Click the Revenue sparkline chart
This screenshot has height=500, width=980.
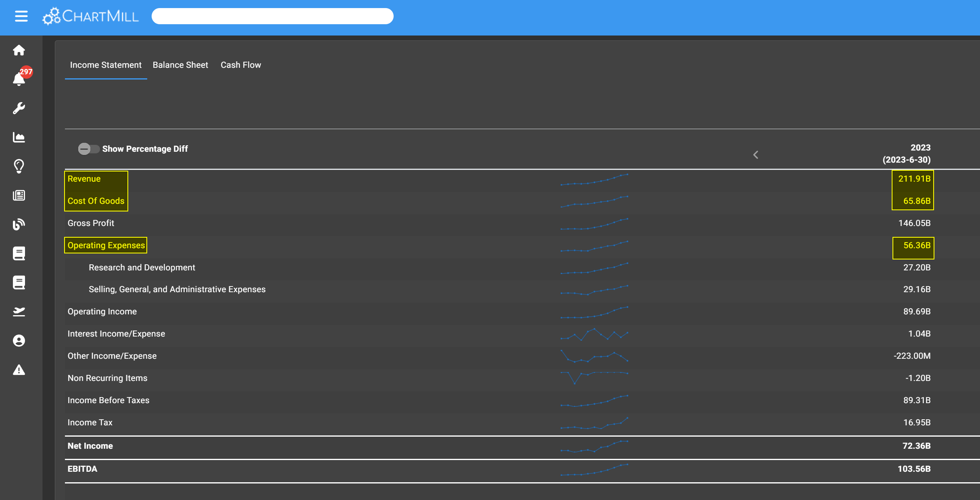[x=594, y=180]
